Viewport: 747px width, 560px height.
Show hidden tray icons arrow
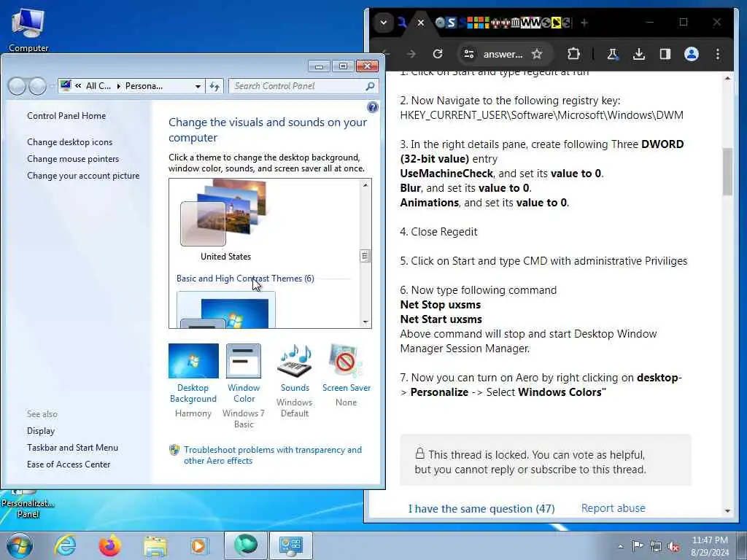(620, 547)
